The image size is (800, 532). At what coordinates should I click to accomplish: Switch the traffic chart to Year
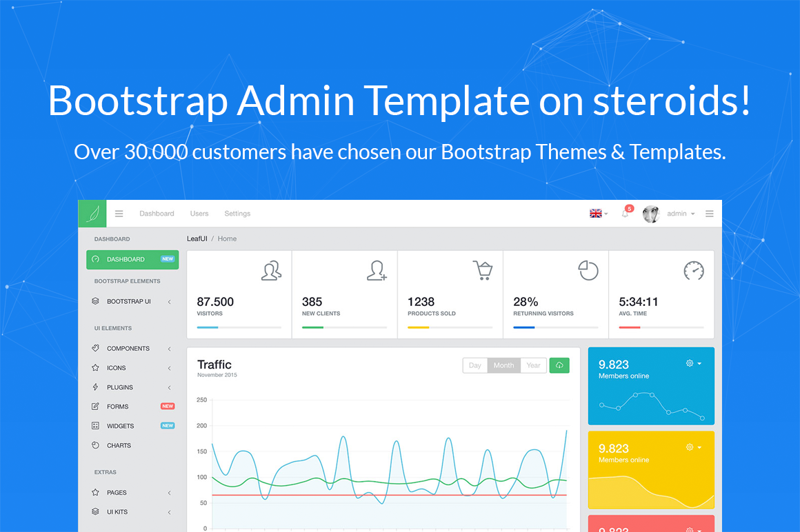533,365
